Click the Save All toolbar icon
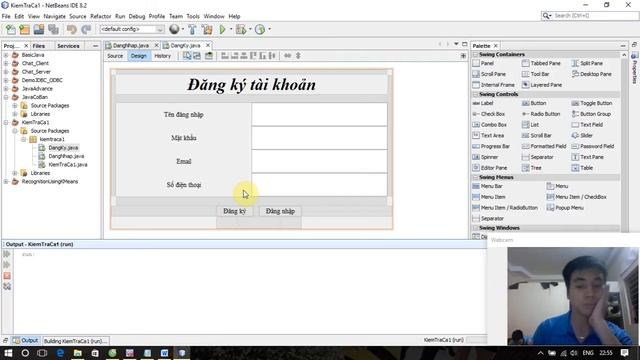 pos(53,29)
